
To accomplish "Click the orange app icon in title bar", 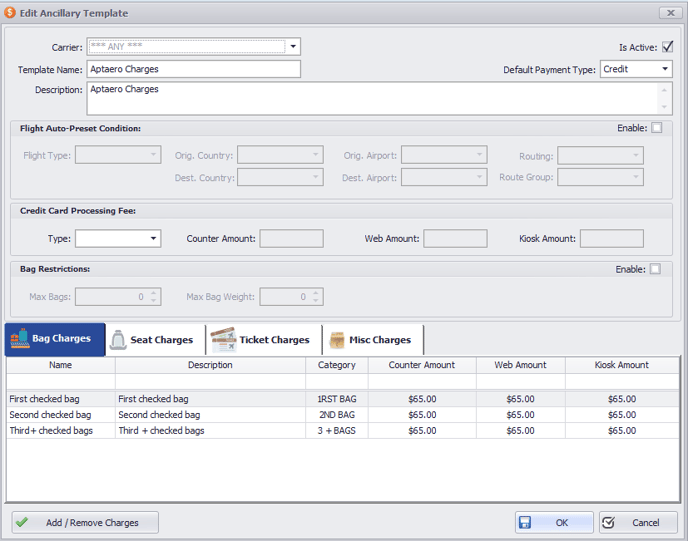I will [10, 13].
